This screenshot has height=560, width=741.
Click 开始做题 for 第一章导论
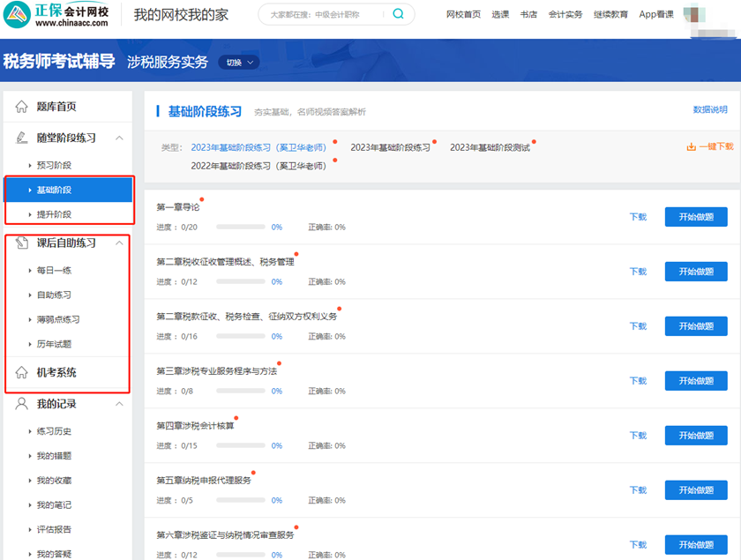click(x=695, y=216)
